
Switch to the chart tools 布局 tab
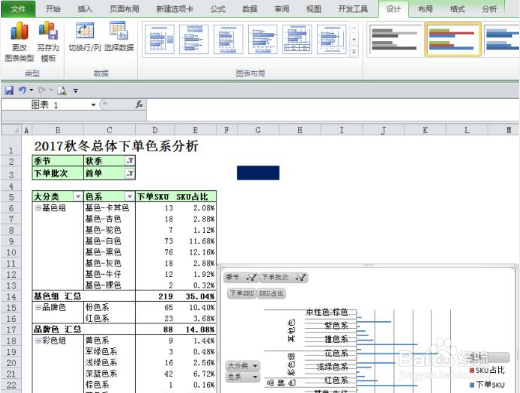coord(425,9)
